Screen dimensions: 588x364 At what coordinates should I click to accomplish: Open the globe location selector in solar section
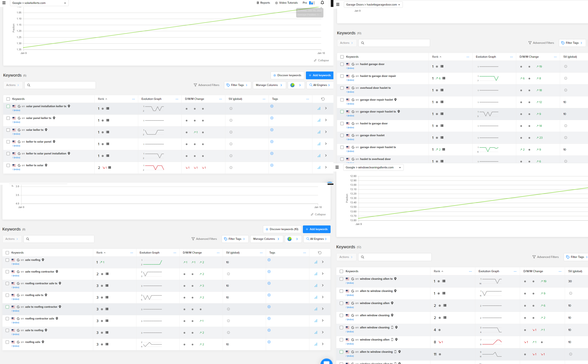[x=296, y=85]
